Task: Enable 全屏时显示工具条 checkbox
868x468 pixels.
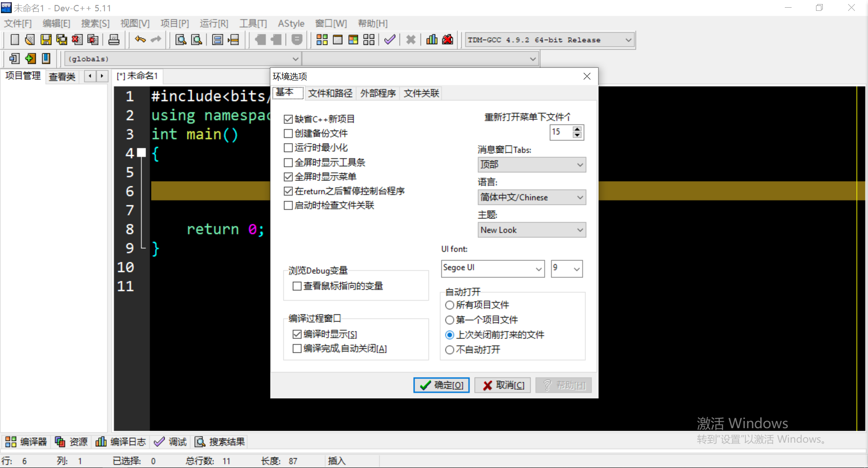Action: click(x=288, y=162)
